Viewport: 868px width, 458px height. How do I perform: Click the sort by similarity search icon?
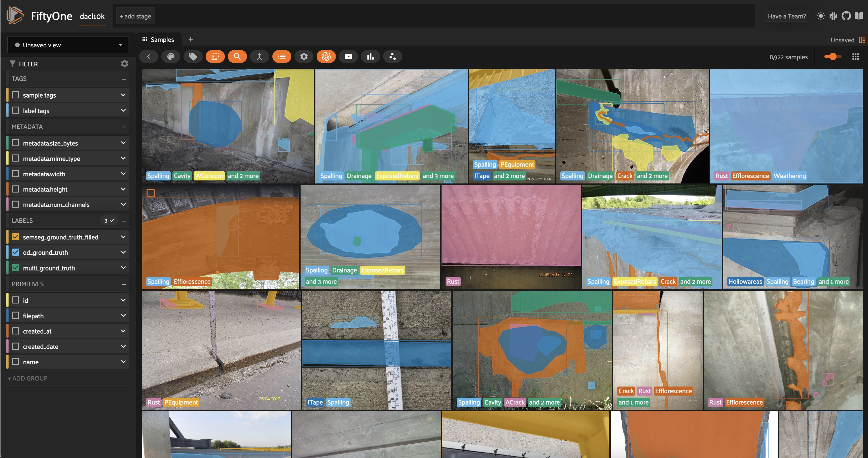pyautogui.click(x=237, y=57)
